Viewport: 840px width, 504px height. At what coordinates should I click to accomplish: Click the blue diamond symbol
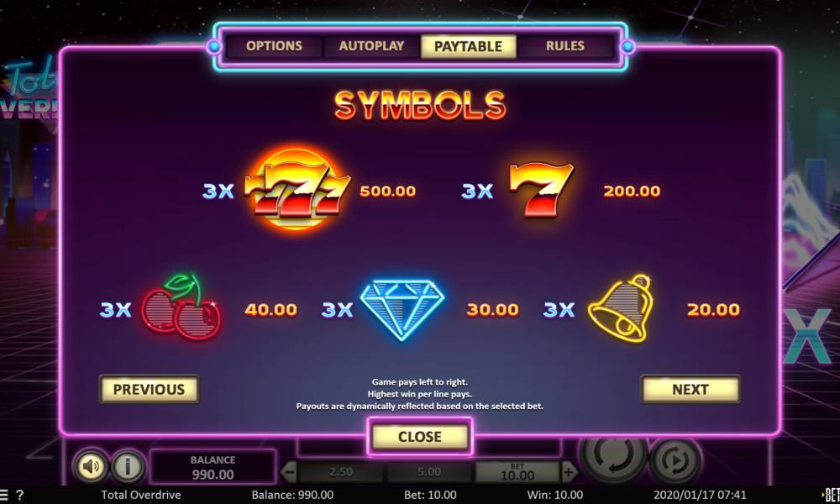point(402,309)
